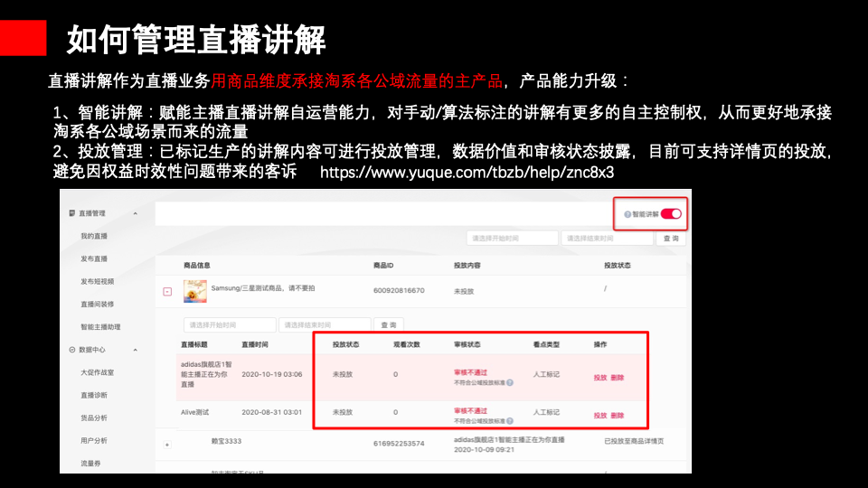Viewport: 868px width, 488px height.
Task: Click the 2020-08-31 03:01 live time
Action: tap(272, 412)
